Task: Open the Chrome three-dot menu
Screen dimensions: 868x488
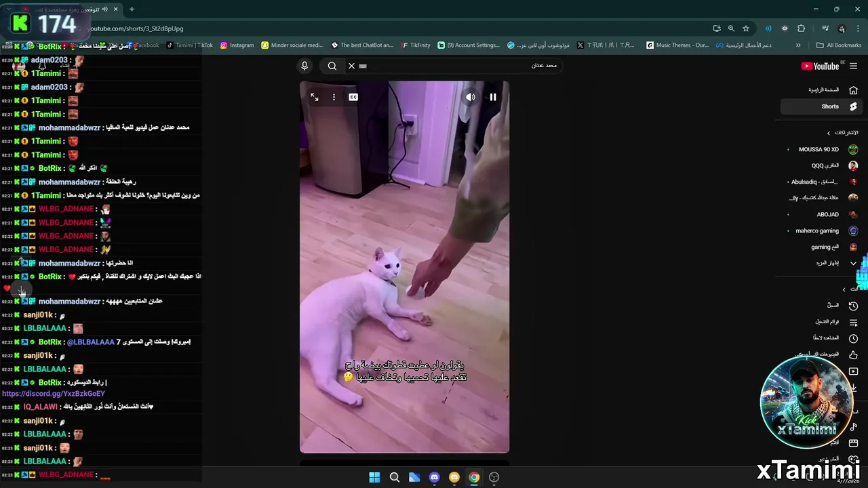Action: [x=858, y=28]
